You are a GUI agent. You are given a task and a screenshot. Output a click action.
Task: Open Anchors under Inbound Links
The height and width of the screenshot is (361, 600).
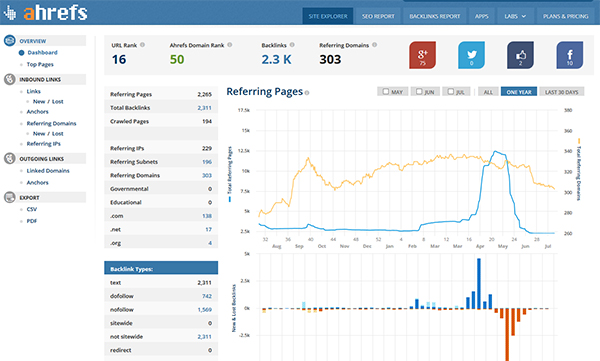click(x=38, y=112)
